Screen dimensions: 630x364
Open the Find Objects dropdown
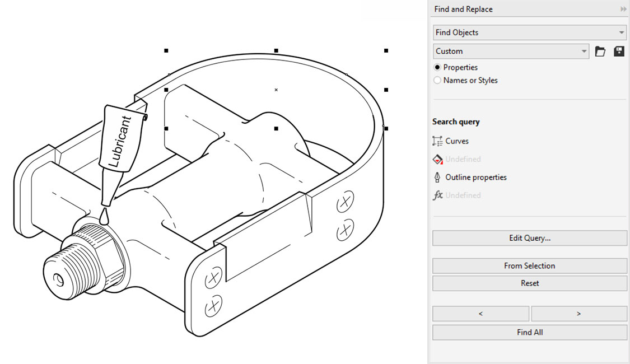pos(530,32)
